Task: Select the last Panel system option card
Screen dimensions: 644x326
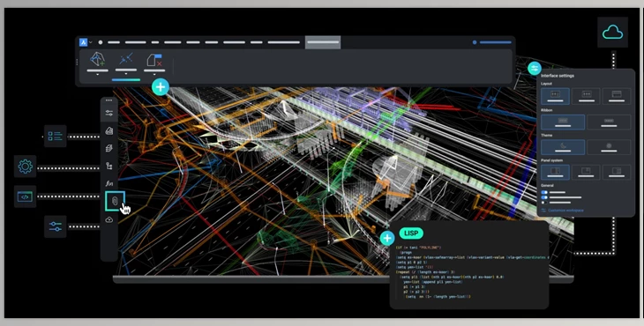Action: click(x=617, y=173)
